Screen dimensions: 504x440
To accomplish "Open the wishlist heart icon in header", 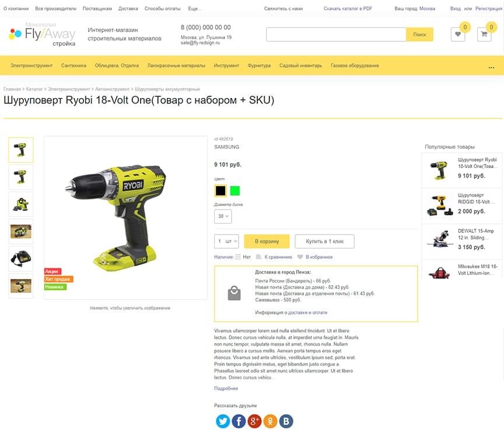I will (458, 34).
